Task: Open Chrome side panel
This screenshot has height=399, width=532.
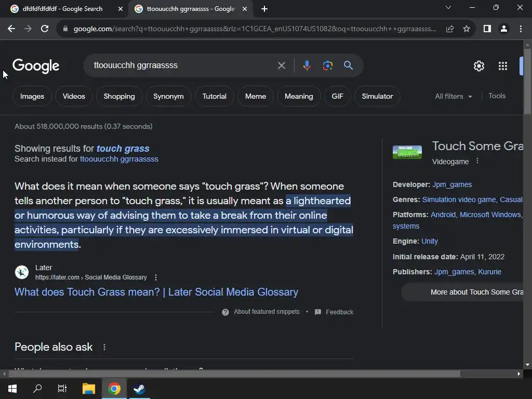Action: (x=487, y=29)
